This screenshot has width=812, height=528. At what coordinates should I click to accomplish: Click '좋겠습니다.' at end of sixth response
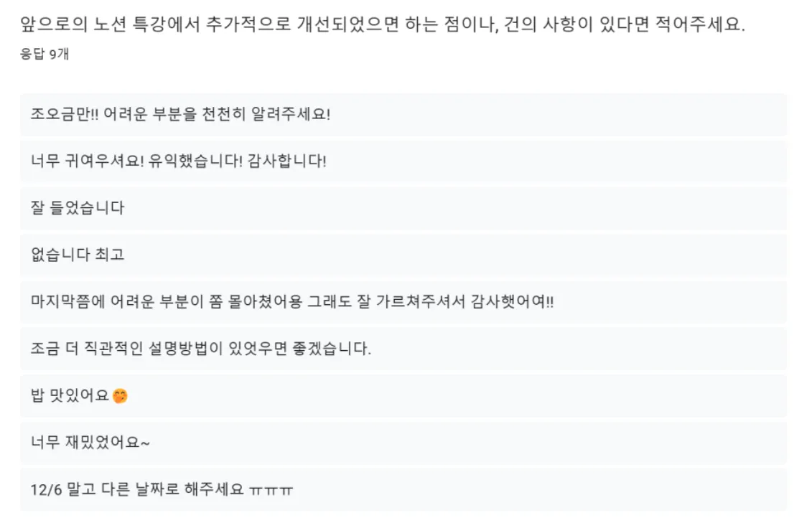coord(332,349)
